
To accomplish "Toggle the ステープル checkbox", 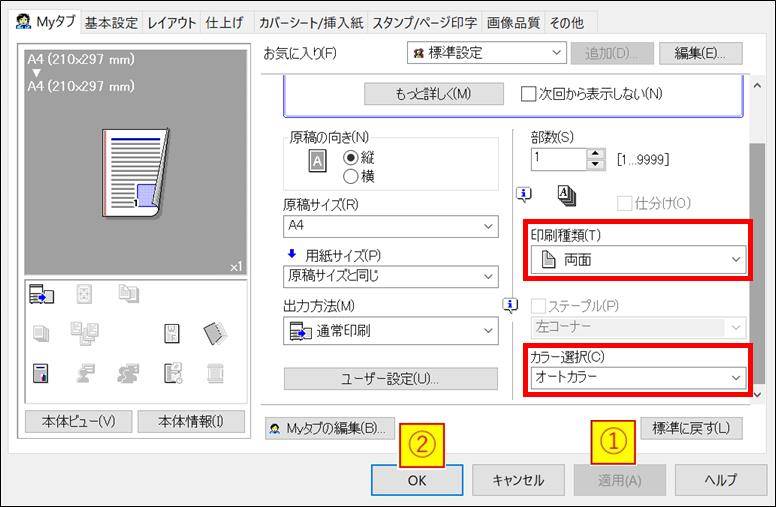I will click(x=538, y=306).
